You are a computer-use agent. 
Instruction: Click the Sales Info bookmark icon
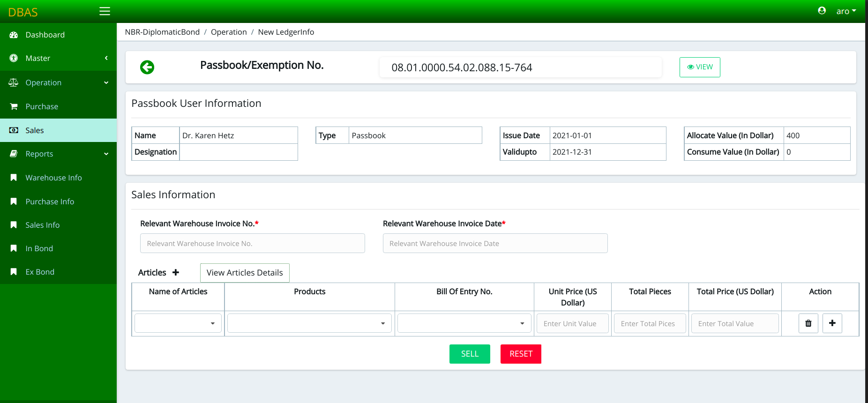click(14, 225)
